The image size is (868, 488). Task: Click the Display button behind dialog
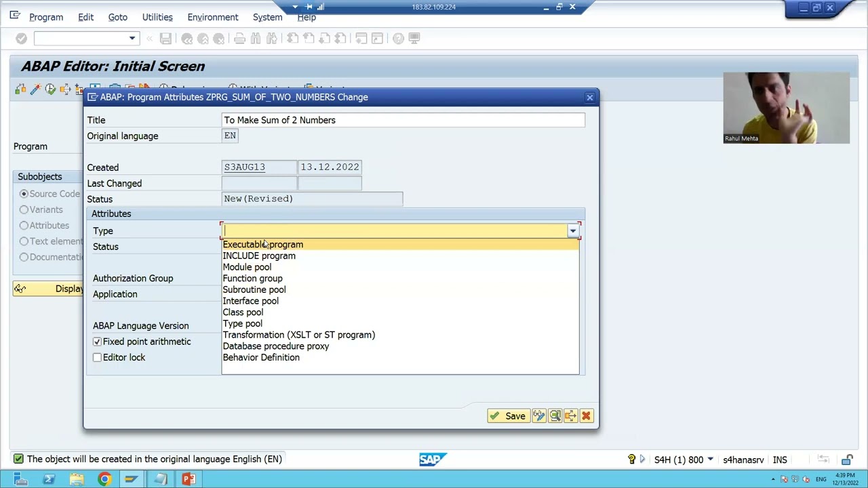coord(48,289)
